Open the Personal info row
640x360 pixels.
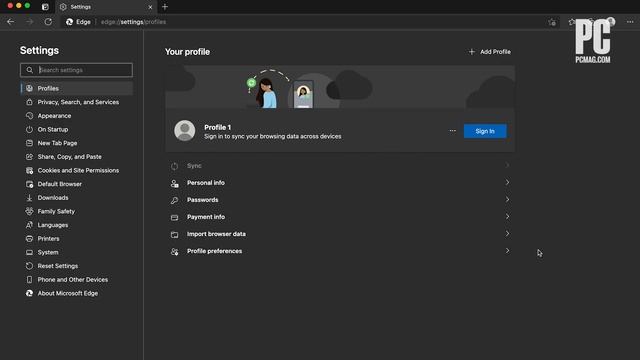click(x=340, y=183)
